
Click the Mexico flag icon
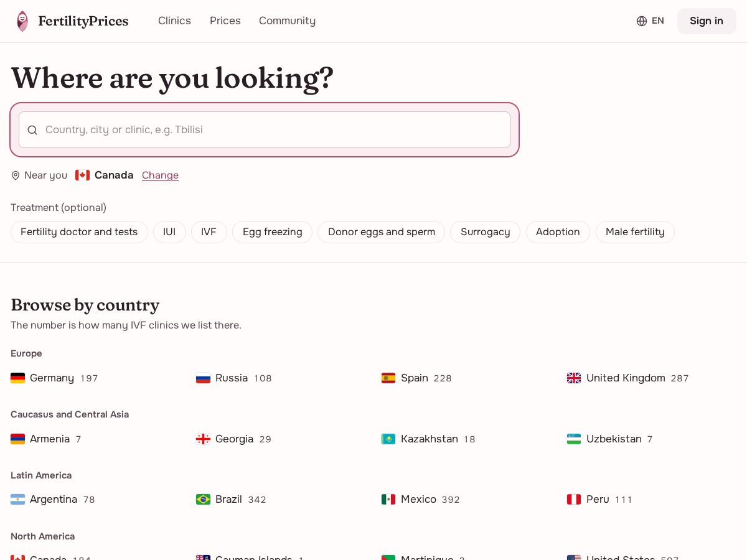388,500
